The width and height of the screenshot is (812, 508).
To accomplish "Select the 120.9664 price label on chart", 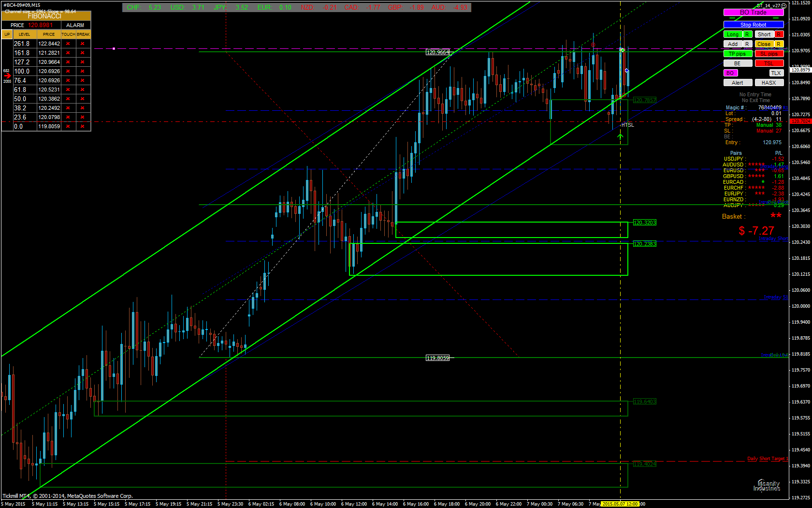I will point(437,52).
